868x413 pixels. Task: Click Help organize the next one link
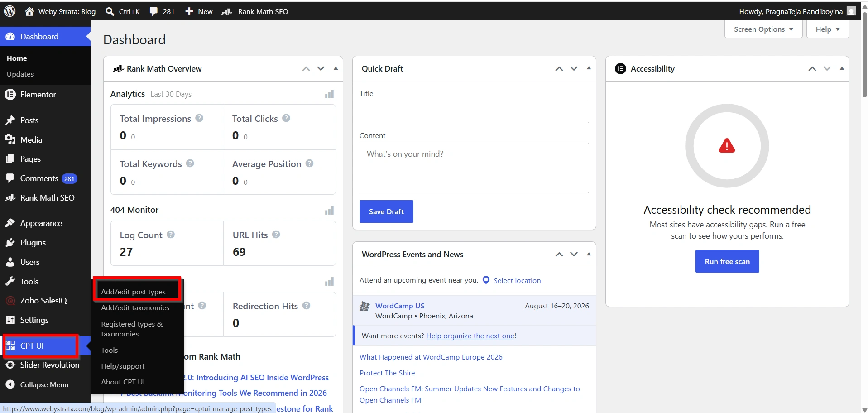[470, 336]
